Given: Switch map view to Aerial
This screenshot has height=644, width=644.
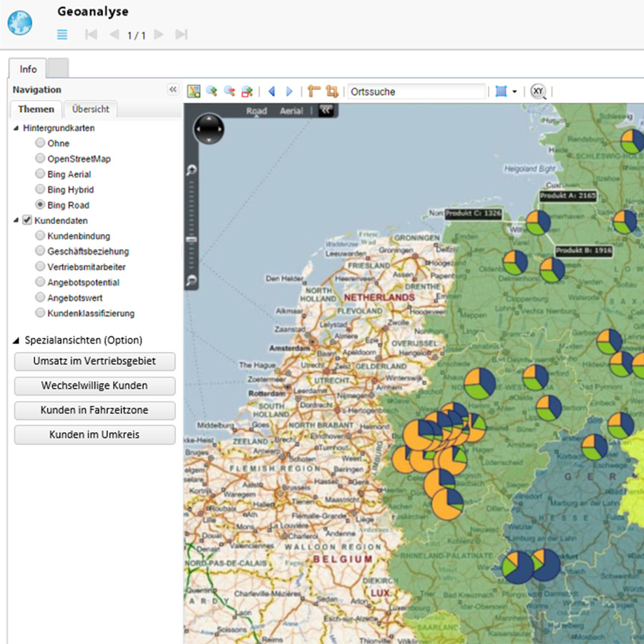Looking at the screenshot, I should [291, 111].
